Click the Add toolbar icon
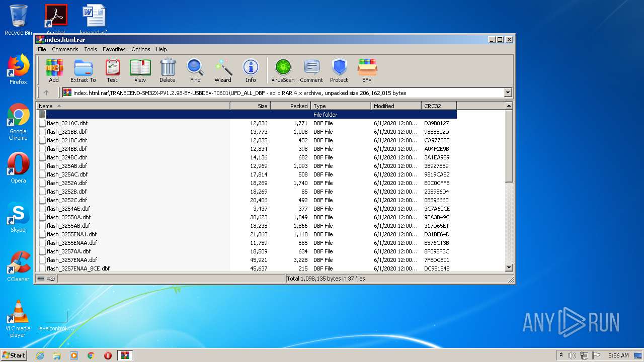This screenshot has height=362, width=644. pyautogui.click(x=54, y=70)
